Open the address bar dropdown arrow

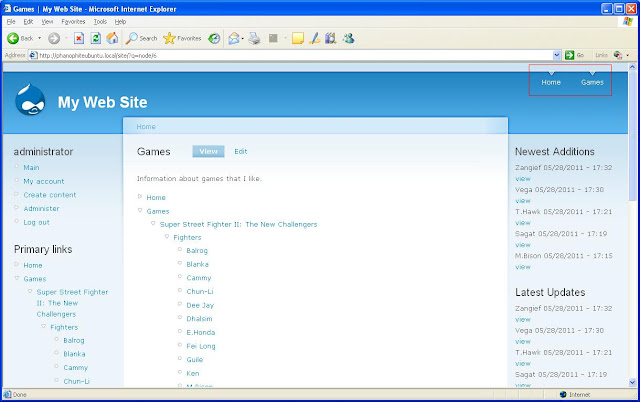click(557, 55)
